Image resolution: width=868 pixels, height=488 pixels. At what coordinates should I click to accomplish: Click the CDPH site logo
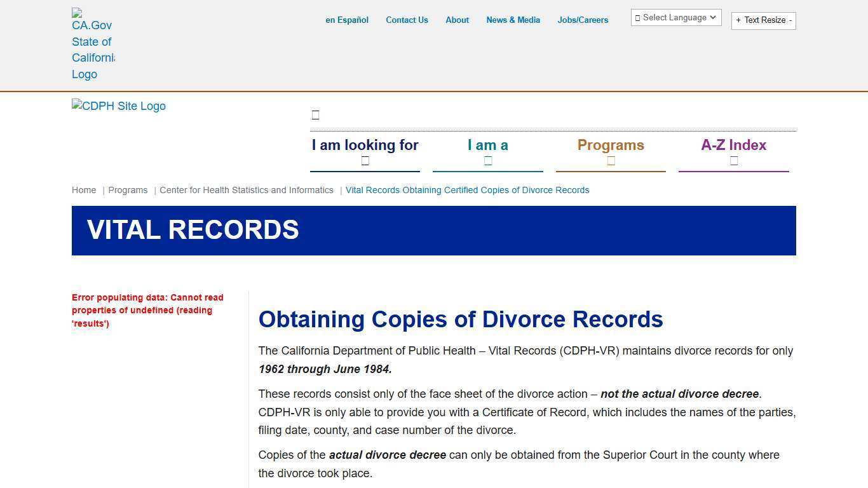118,106
